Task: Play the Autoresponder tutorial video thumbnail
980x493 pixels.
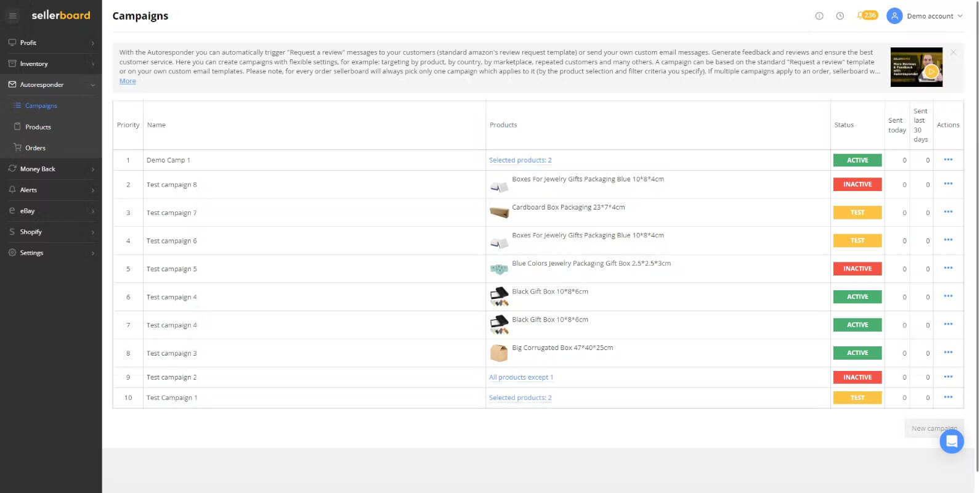Action: 916,67
